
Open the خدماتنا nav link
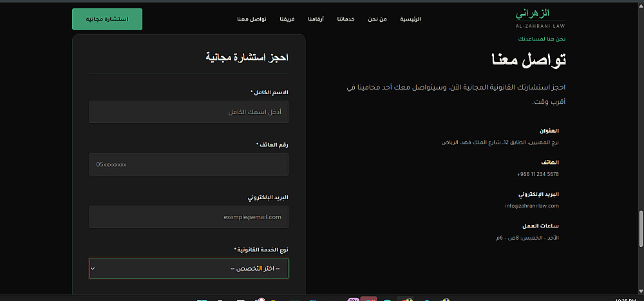[x=346, y=19]
